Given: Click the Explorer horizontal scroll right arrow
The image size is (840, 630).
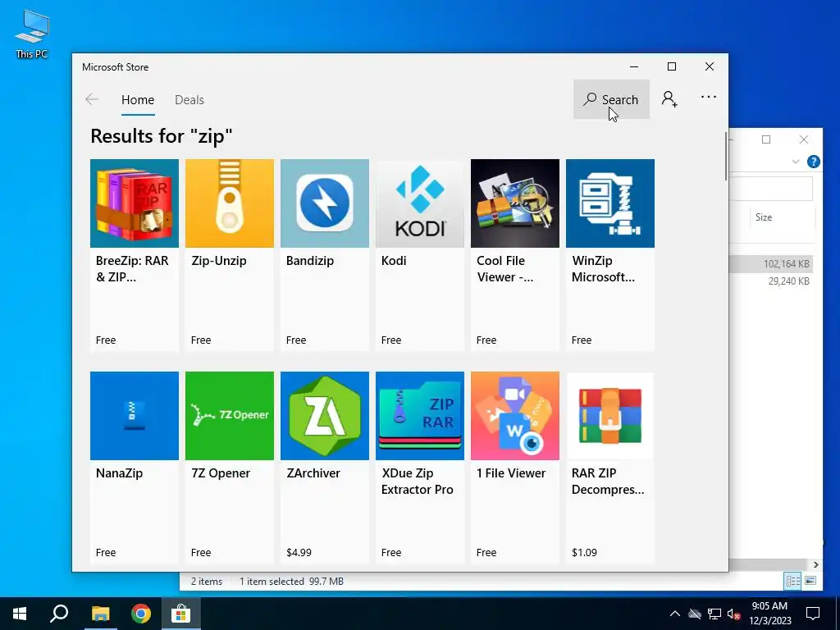Looking at the screenshot, I should (816, 564).
